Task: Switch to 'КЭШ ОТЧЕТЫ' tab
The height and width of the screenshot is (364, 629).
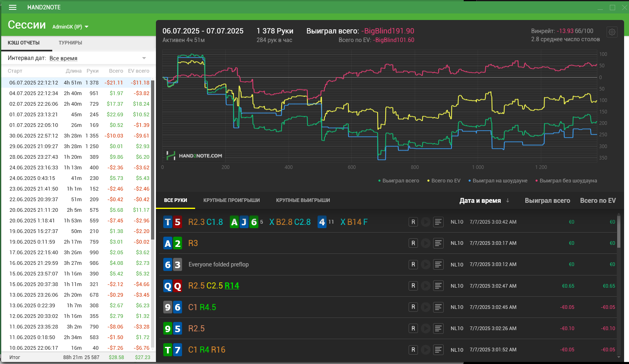Action: (24, 42)
